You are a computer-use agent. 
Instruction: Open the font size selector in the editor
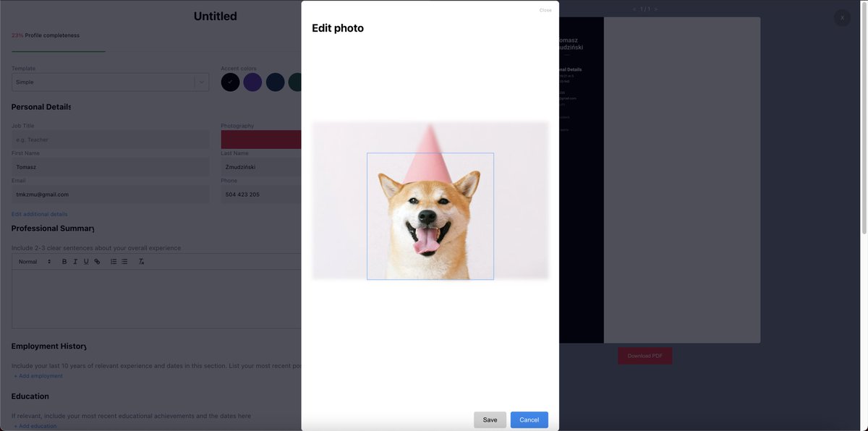coord(48,261)
